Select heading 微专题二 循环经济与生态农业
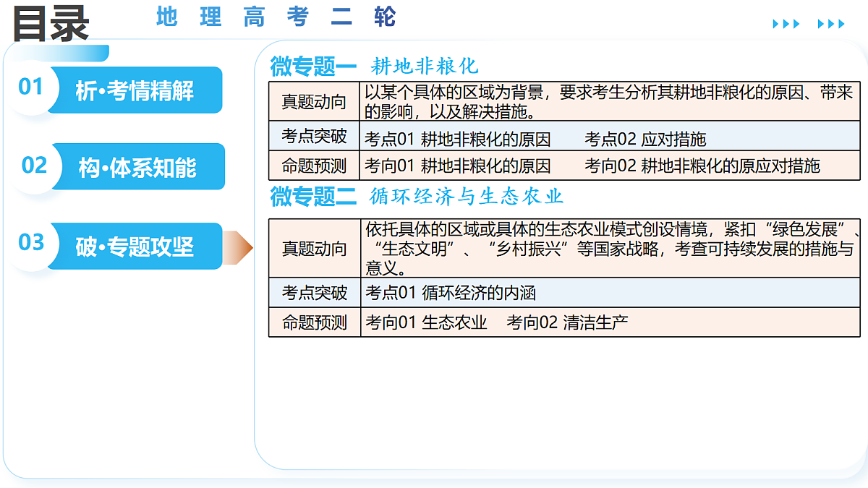Image resolution: width=868 pixels, height=488 pixels. pyautogui.click(x=417, y=196)
